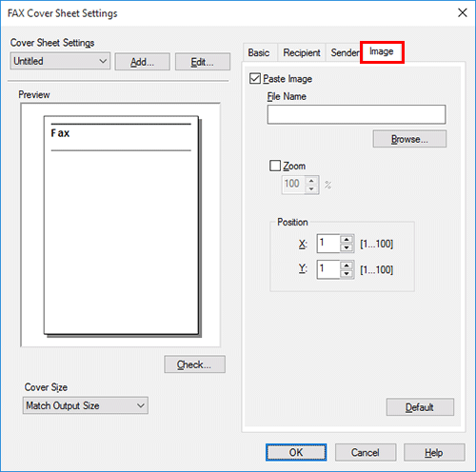
Task: Switch to the Basic tab
Action: coord(259,52)
